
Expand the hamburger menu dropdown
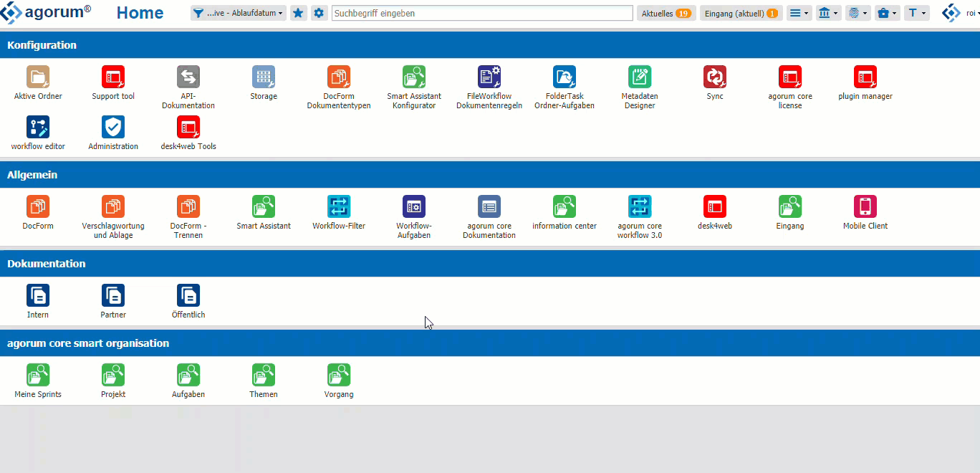coord(799,13)
